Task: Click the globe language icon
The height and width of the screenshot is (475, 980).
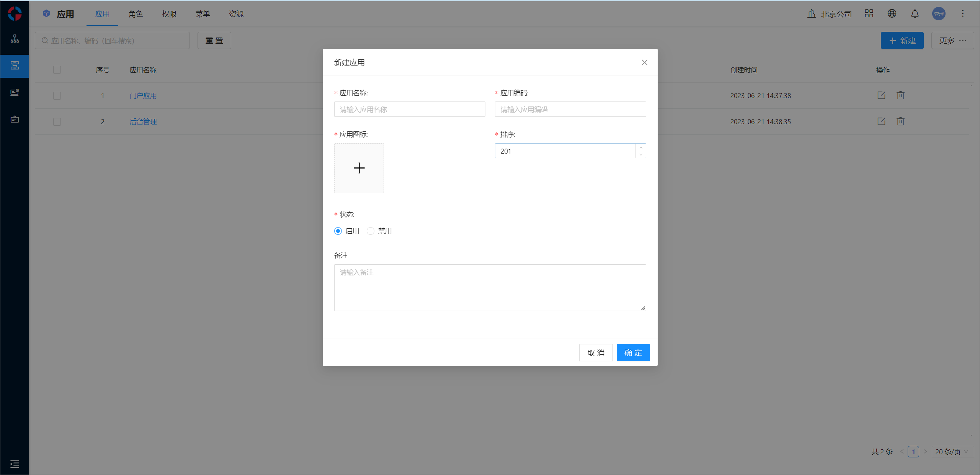Action: [x=892, y=14]
